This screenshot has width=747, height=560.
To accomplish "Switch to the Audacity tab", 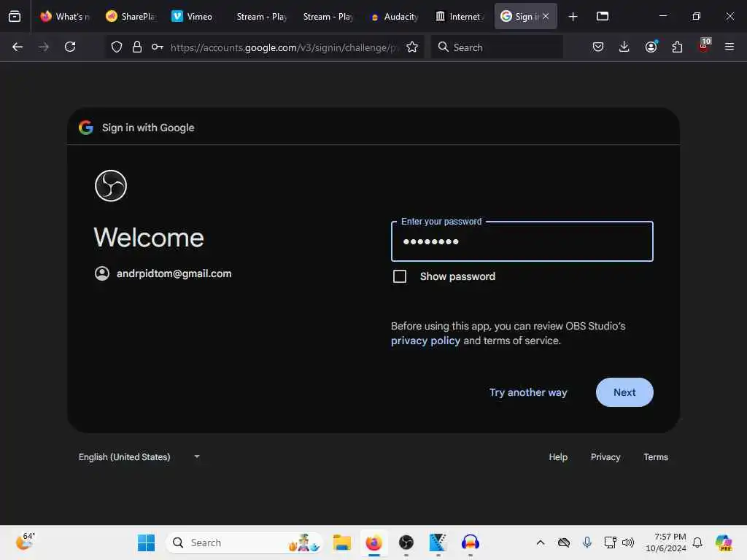I will tap(395, 16).
